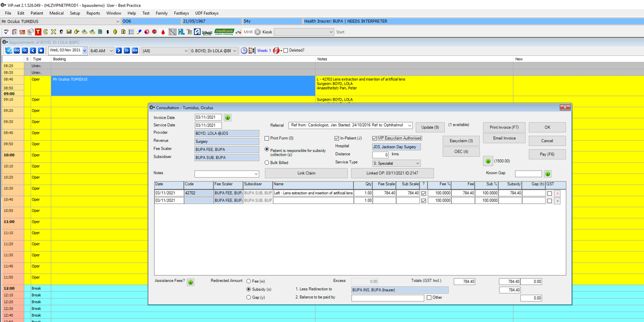644x322 pixels.
Task: Open the Medical menu
Action: (x=56, y=13)
